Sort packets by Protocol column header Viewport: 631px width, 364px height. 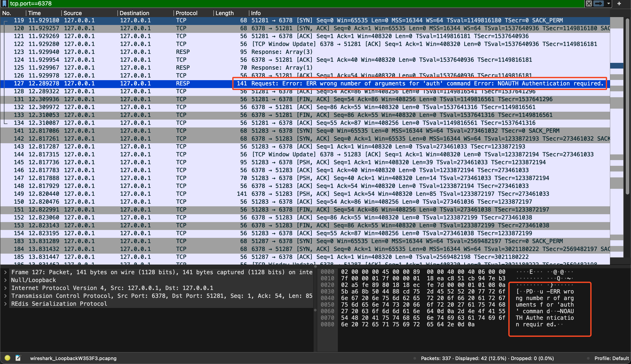(186, 13)
